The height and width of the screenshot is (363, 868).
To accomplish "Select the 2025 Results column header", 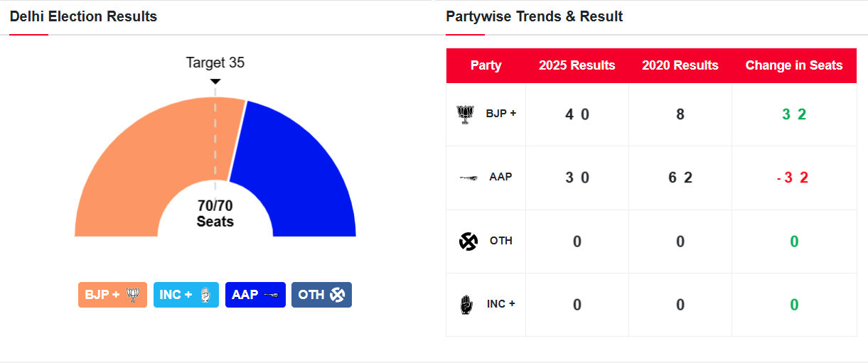I will click(x=577, y=65).
